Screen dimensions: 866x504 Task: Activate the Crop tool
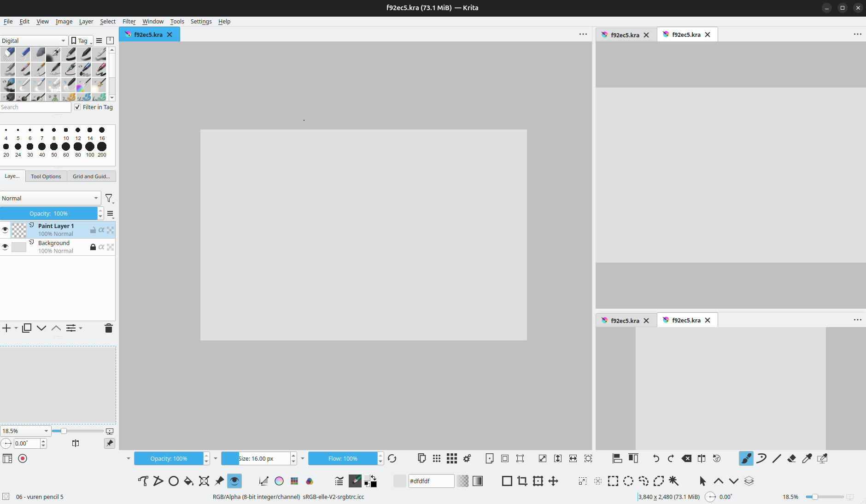(522, 481)
